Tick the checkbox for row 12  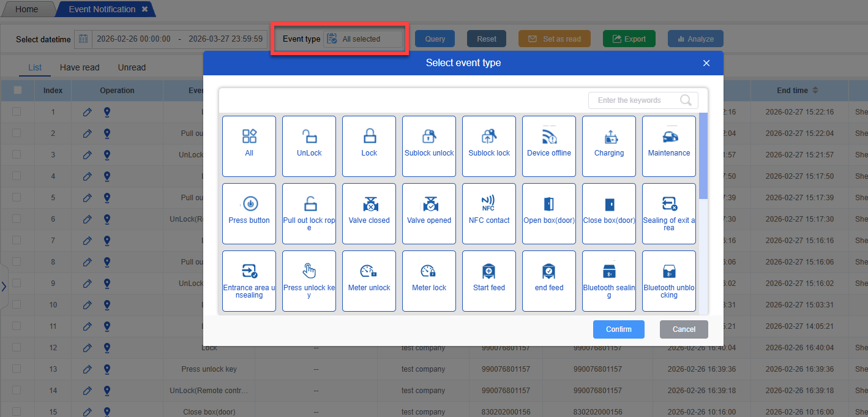point(17,348)
